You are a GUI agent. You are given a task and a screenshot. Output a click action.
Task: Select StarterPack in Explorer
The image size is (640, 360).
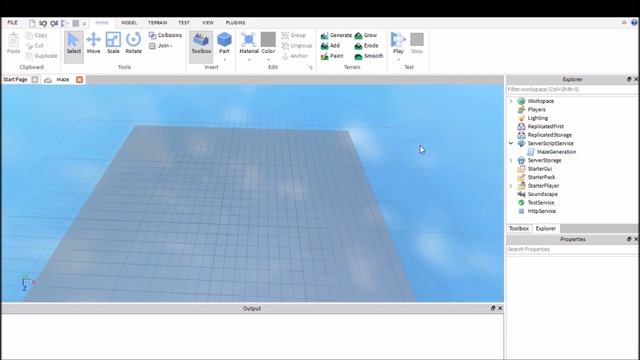coord(541,177)
